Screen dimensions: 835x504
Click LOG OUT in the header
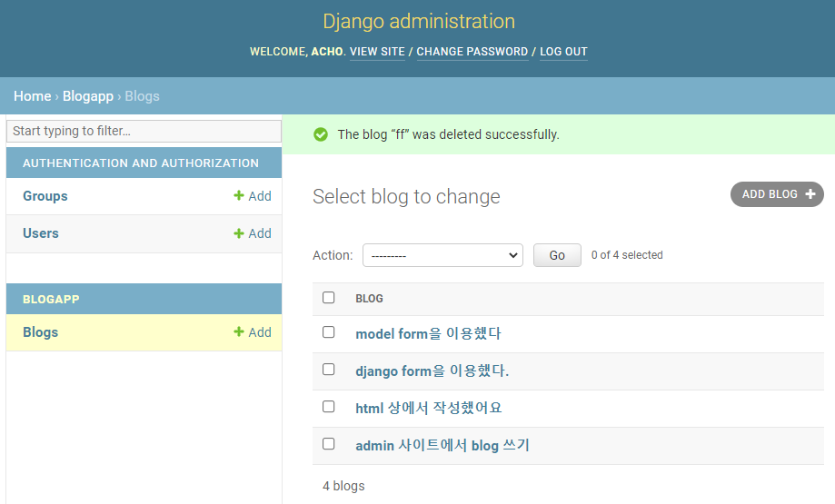point(563,52)
